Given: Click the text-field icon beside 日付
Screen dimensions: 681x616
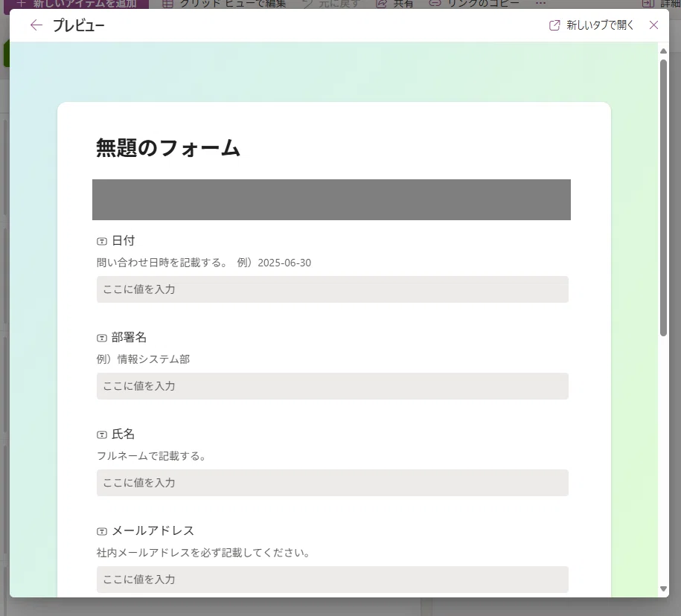Looking at the screenshot, I should [102, 241].
